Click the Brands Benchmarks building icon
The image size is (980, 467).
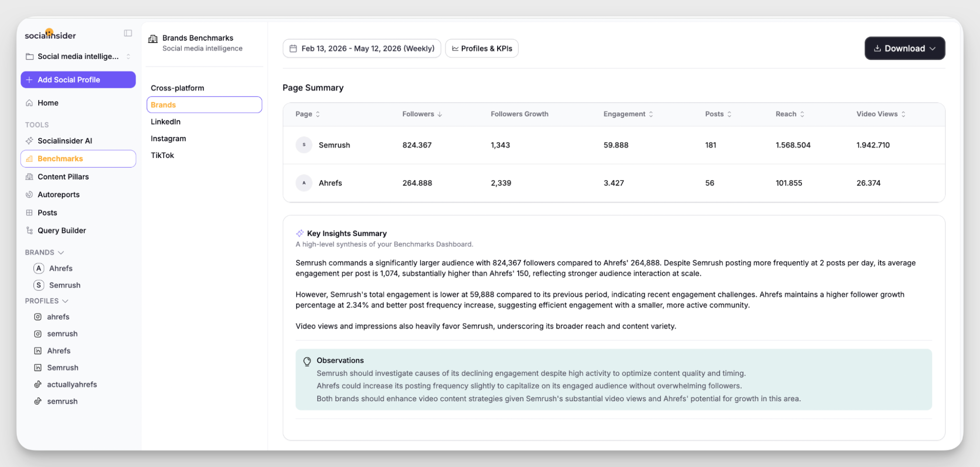[153, 39]
